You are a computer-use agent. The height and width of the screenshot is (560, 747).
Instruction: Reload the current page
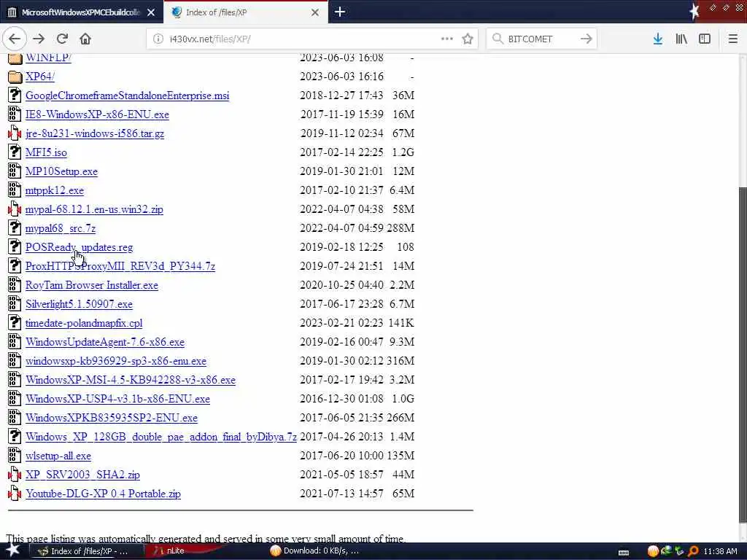coord(62,39)
